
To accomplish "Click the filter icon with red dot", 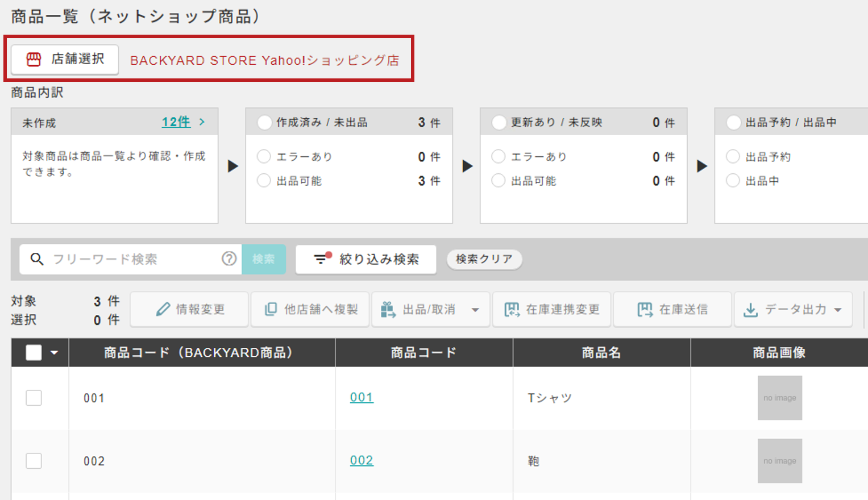I will point(322,259).
